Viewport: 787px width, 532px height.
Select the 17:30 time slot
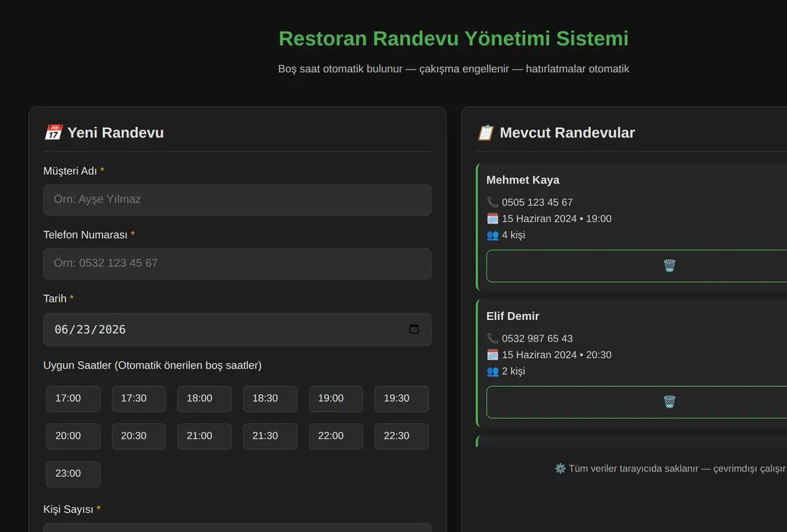139,398
